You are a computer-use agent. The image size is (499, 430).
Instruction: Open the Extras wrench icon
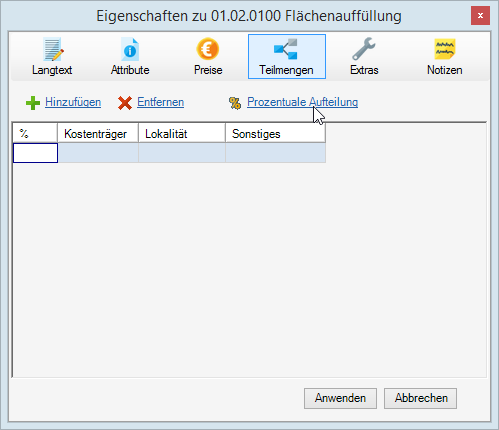[364, 49]
